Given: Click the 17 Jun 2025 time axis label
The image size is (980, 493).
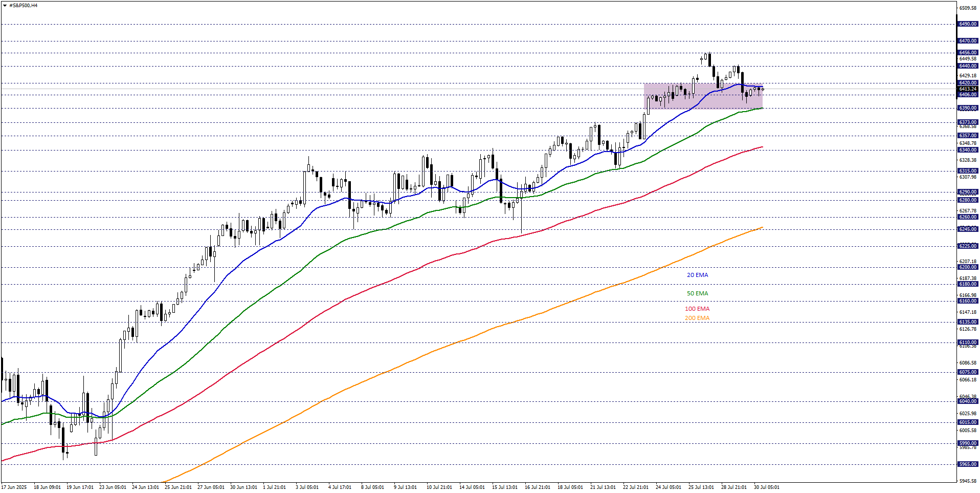Looking at the screenshot, I should click(x=14, y=487).
